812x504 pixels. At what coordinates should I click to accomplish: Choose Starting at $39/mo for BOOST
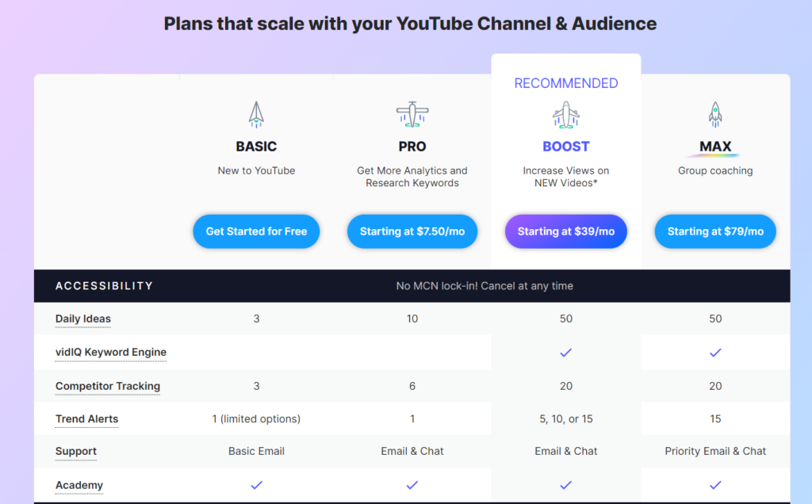(x=566, y=231)
